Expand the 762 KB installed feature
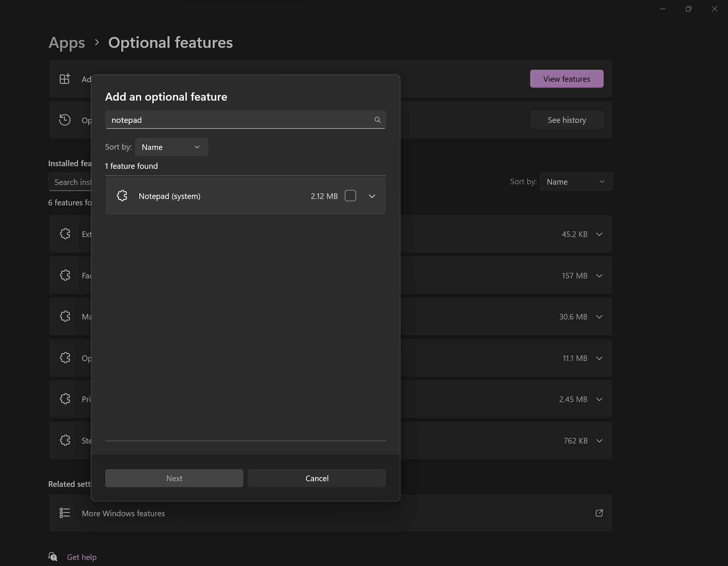 599,441
